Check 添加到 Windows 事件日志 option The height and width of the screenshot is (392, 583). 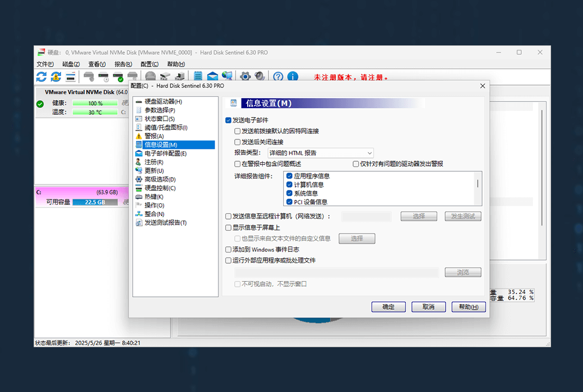228,249
